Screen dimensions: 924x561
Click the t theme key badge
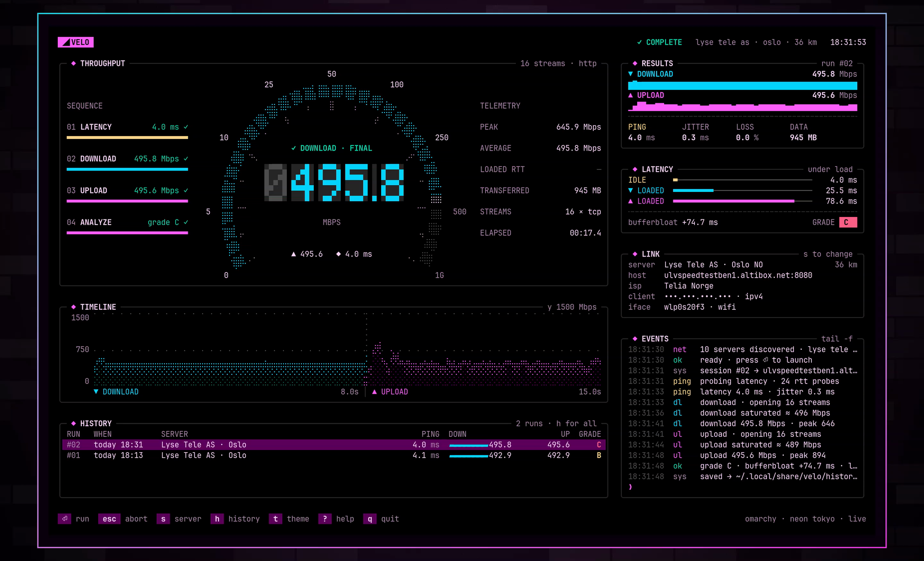coord(275,519)
